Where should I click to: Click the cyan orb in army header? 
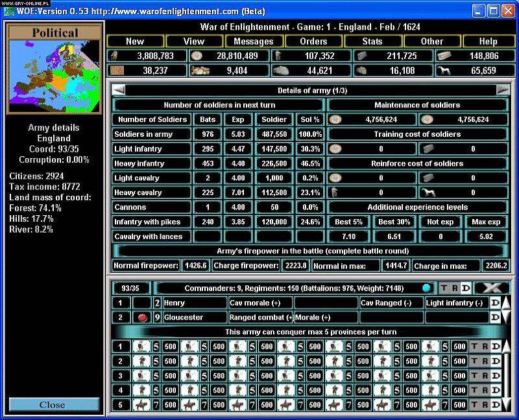pyautogui.click(x=426, y=288)
